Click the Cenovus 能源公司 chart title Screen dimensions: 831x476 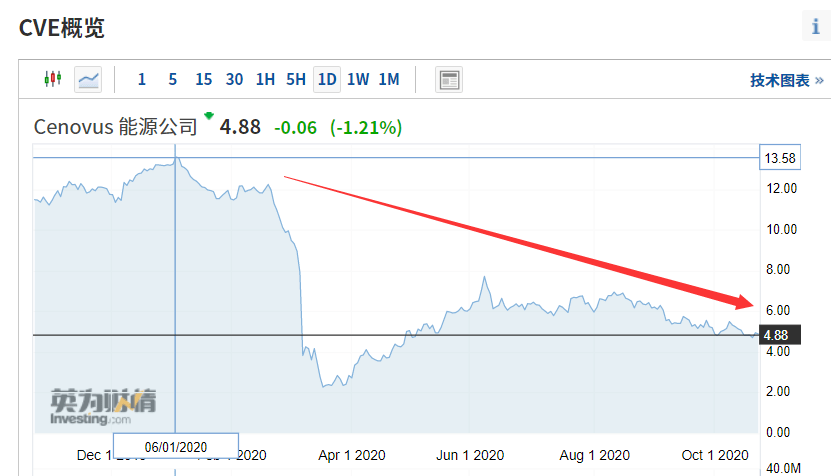[x=116, y=127]
